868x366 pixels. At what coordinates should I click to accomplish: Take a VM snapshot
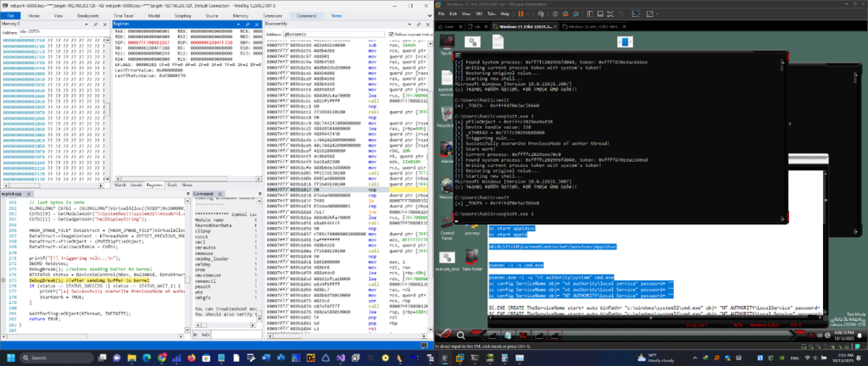[554, 14]
